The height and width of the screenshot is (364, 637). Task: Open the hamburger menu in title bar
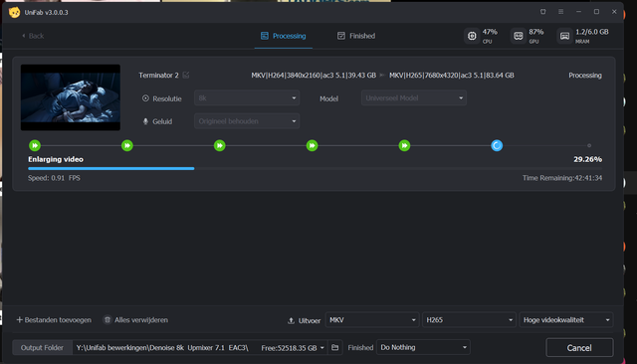point(560,12)
